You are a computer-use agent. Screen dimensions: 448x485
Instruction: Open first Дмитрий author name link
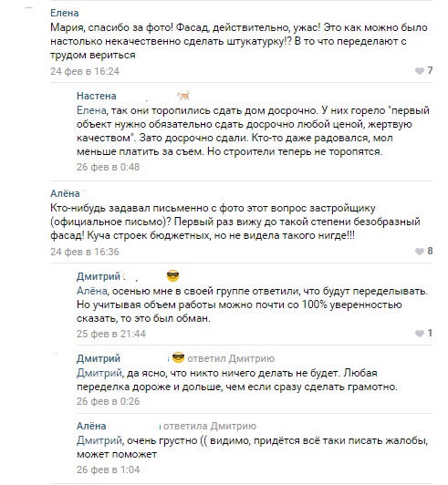[99, 276]
